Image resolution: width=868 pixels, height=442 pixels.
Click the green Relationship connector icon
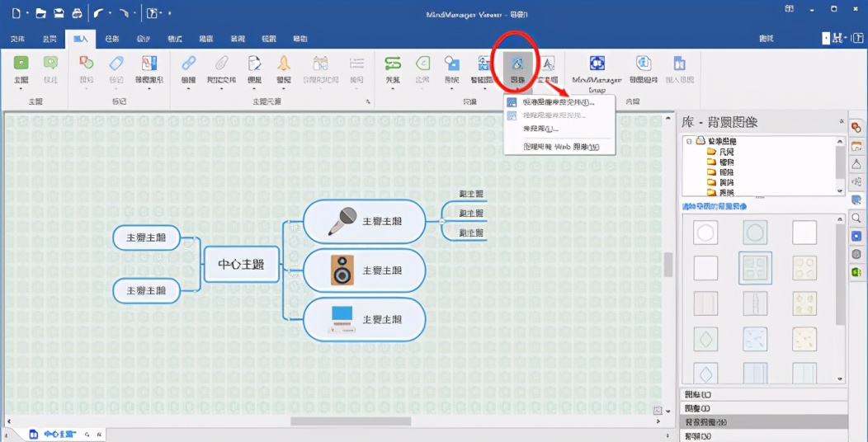point(393,63)
